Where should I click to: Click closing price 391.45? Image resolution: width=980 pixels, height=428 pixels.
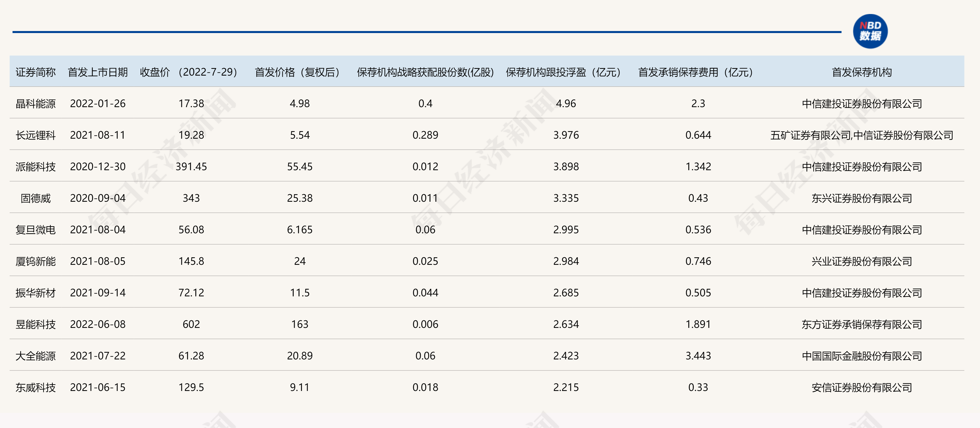point(191,167)
